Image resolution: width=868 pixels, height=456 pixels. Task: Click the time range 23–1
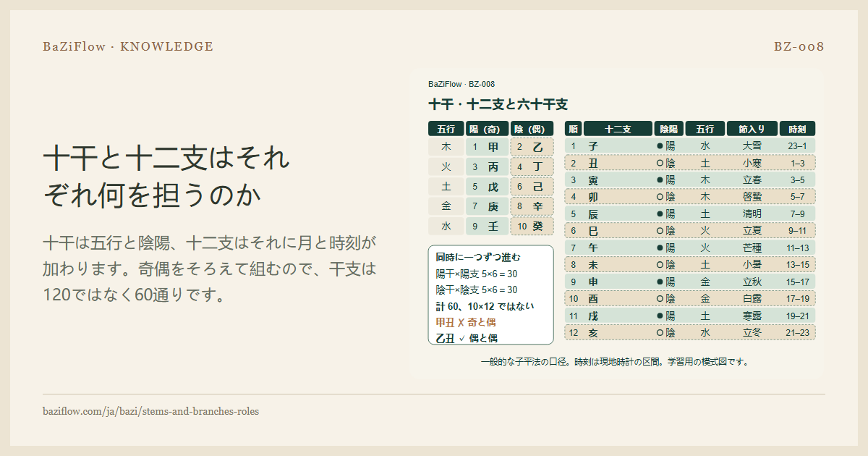797,145
